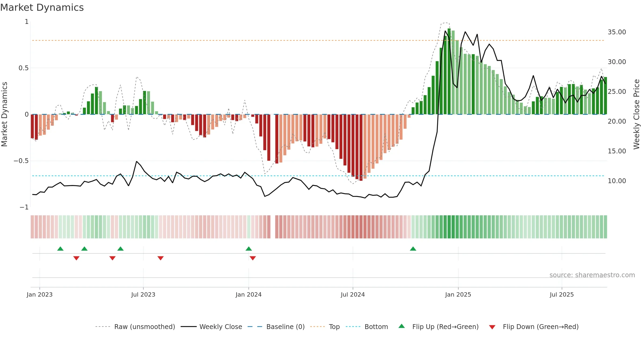Click the red Flip Down triangle in May 2023
Image resolution: width=644 pixels, height=362 pixels.
click(x=112, y=258)
